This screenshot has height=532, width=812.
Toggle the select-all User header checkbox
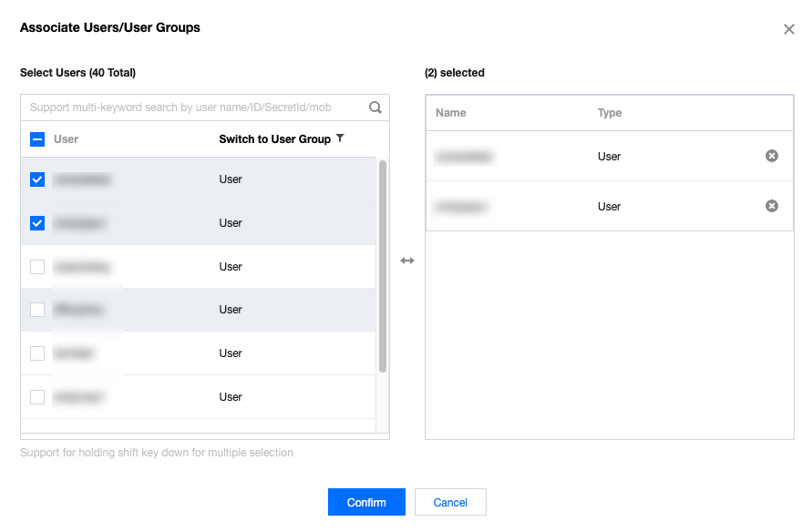pyautogui.click(x=37, y=139)
